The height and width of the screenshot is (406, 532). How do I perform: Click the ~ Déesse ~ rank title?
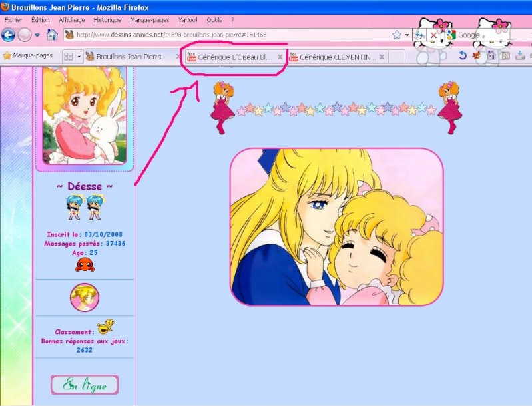tap(85, 186)
